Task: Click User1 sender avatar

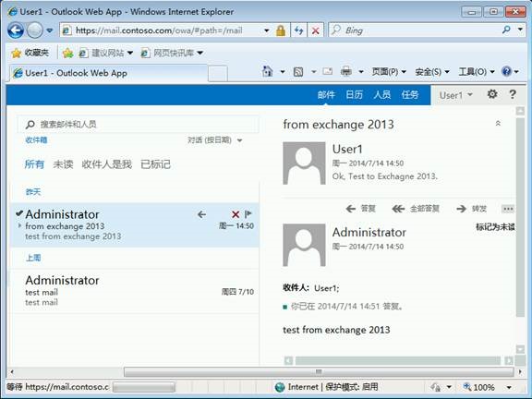Action: 304,163
